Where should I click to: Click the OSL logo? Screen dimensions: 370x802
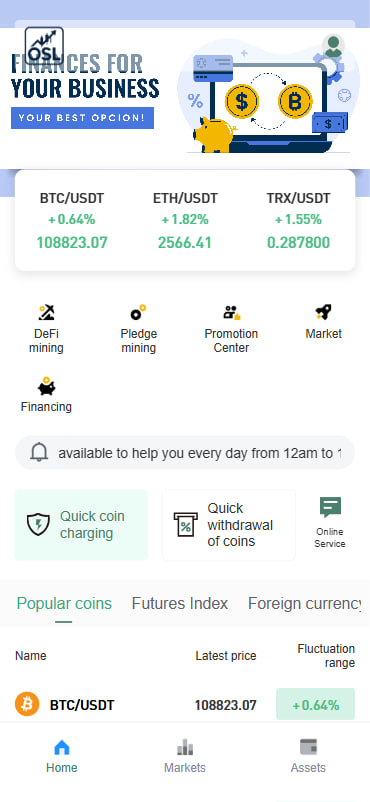click(x=44, y=46)
